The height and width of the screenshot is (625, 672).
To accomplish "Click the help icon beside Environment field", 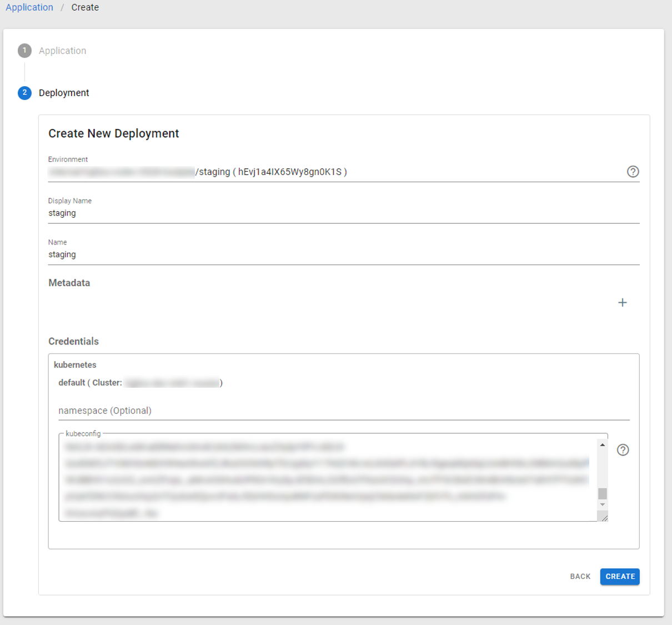I will tap(633, 172).
